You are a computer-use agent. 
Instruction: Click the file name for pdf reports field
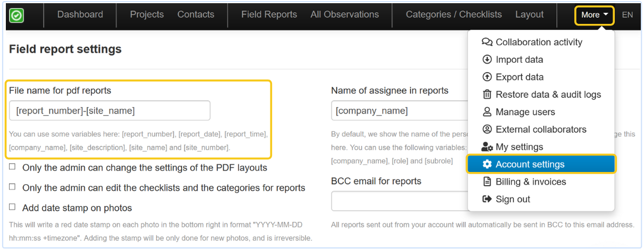click(x=109, y=111)
